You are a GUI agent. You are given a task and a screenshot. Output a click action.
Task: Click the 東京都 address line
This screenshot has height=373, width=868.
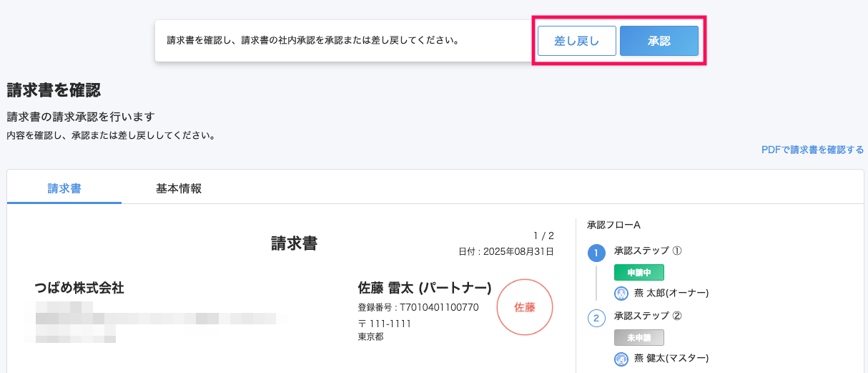pyautogui.click(x=370, y=336)
